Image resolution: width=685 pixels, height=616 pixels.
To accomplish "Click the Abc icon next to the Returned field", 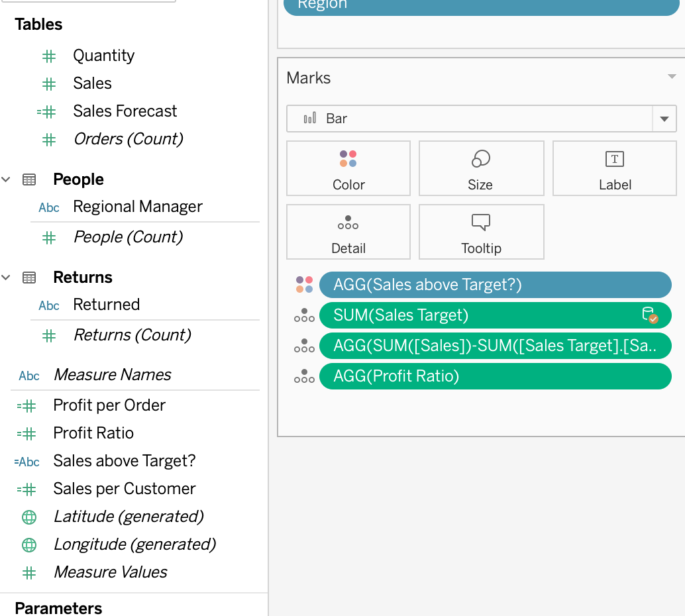I will coord(48,305).
